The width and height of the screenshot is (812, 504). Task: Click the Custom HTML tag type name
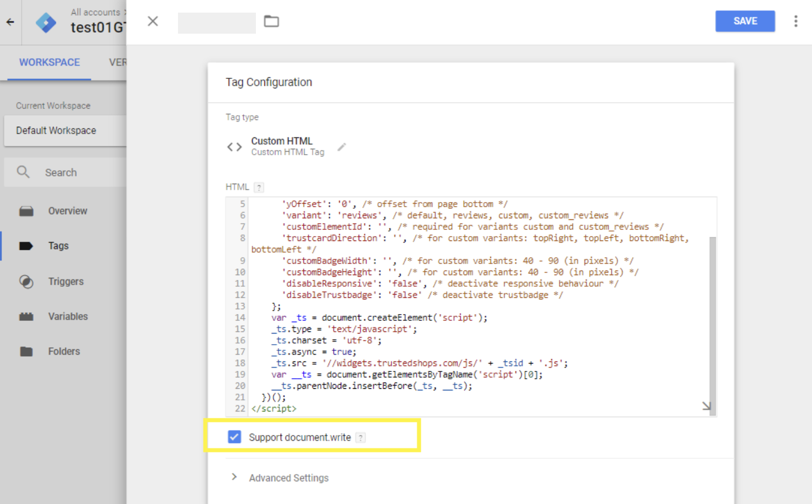coord(282,141)
